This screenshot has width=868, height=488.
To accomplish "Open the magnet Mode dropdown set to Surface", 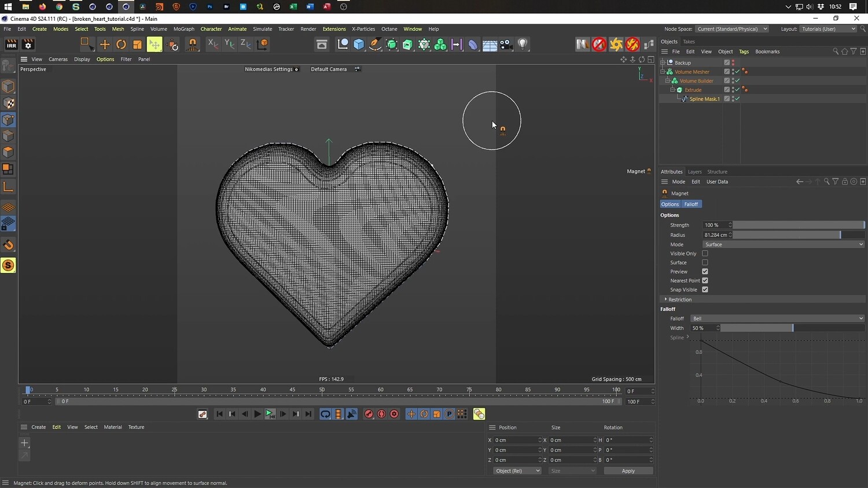I will pos(783,245).
